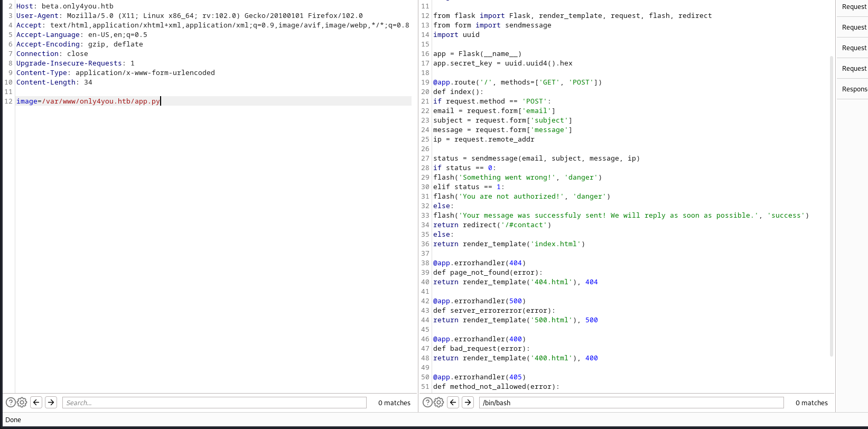Click the flash 'You are not authorized!' line
868x429 pixels.
tap(522, 197)
